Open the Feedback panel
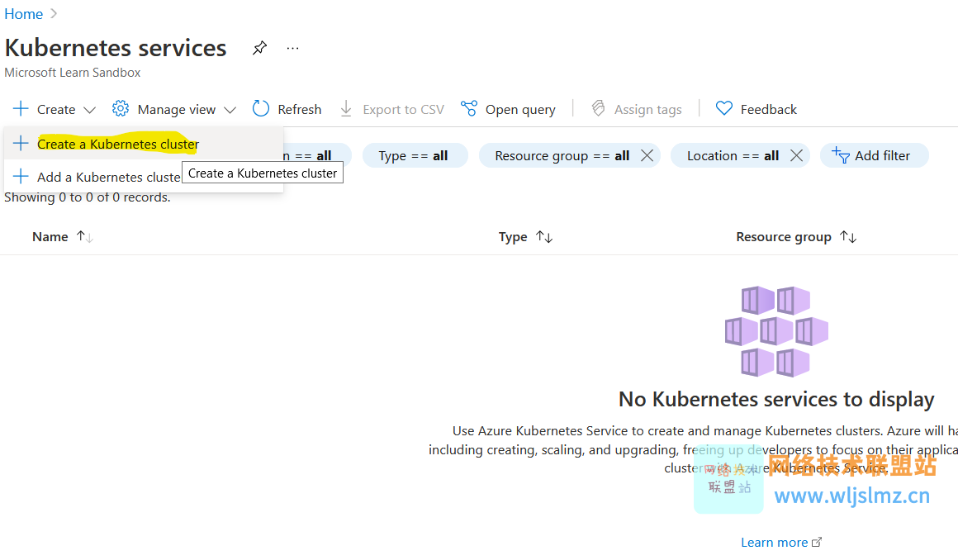 [769, 109]
